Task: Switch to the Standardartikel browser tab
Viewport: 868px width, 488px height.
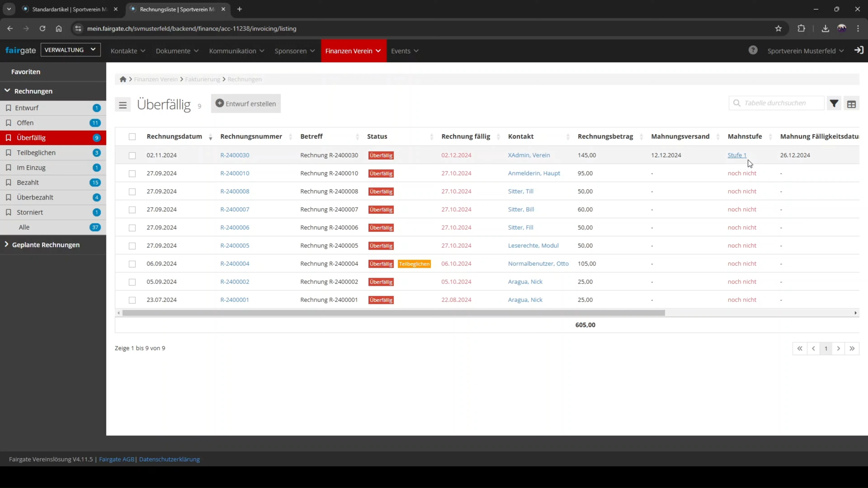Action: pos(69,9)
